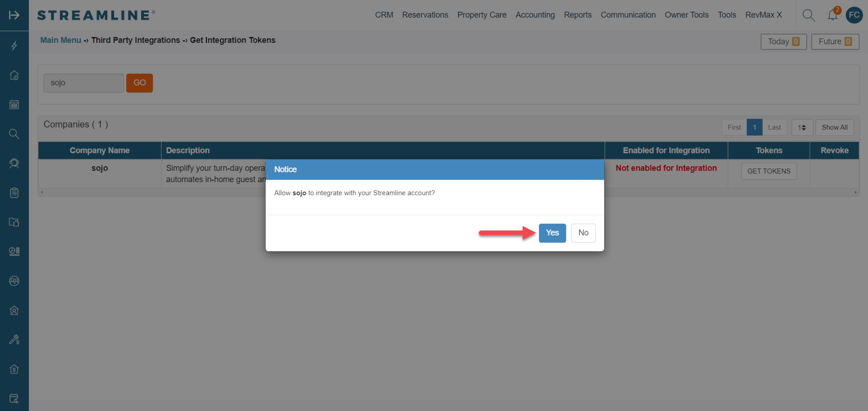This screenshot has height=411, width=868.
Task: Open the notifications bell icon
Action: pyautogui.click(x=832, y=15)
